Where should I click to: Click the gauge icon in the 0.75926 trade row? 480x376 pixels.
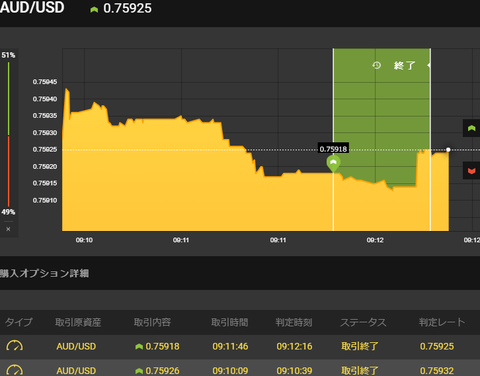point(15,370)
